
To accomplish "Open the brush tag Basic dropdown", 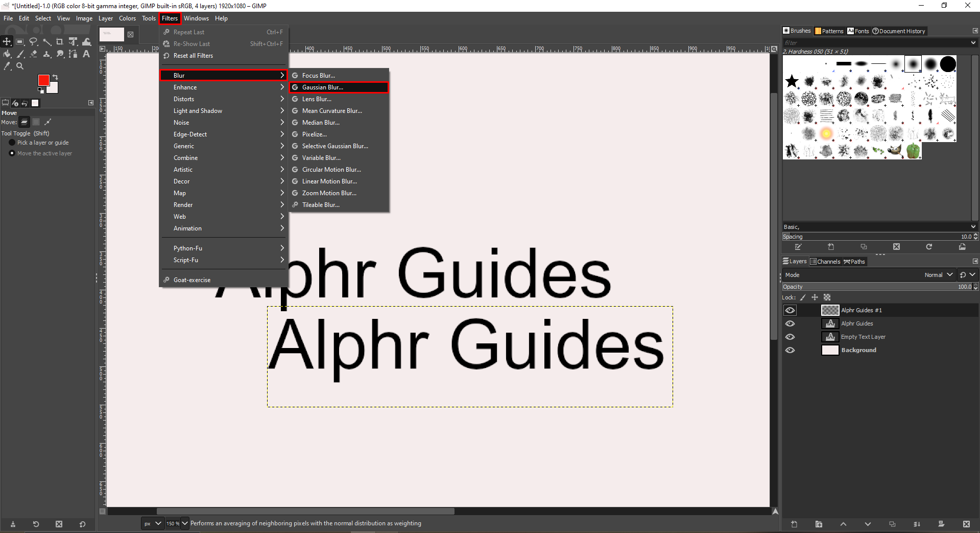I will (879, 227).
